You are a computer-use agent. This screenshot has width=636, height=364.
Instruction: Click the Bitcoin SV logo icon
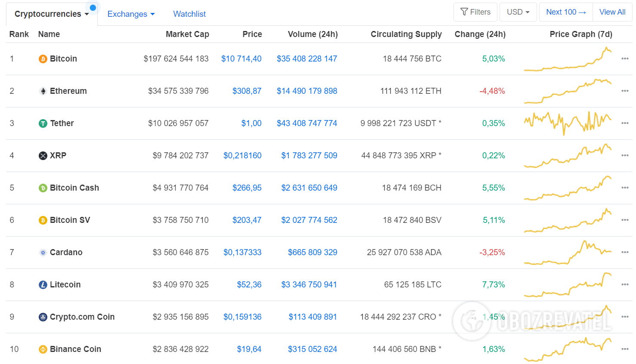[x=43, y=220]
